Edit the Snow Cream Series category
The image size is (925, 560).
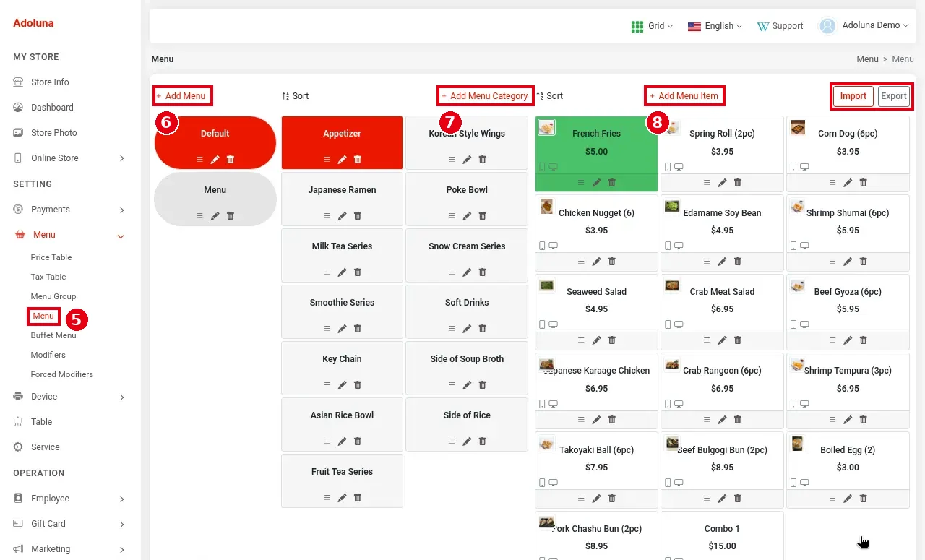[x=467, y=272]
